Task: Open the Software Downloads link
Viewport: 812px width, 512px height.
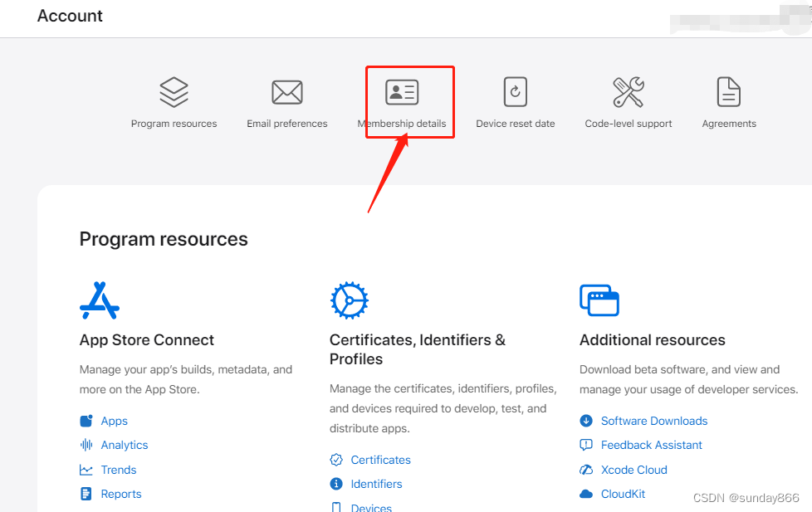Action: pos(654,421)
